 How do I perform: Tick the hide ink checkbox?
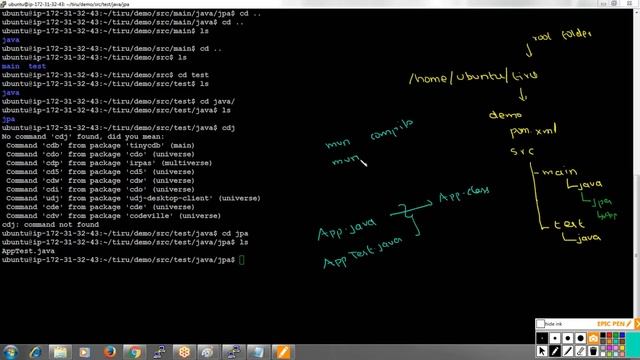pyautogui.click(x=540, y=324)
